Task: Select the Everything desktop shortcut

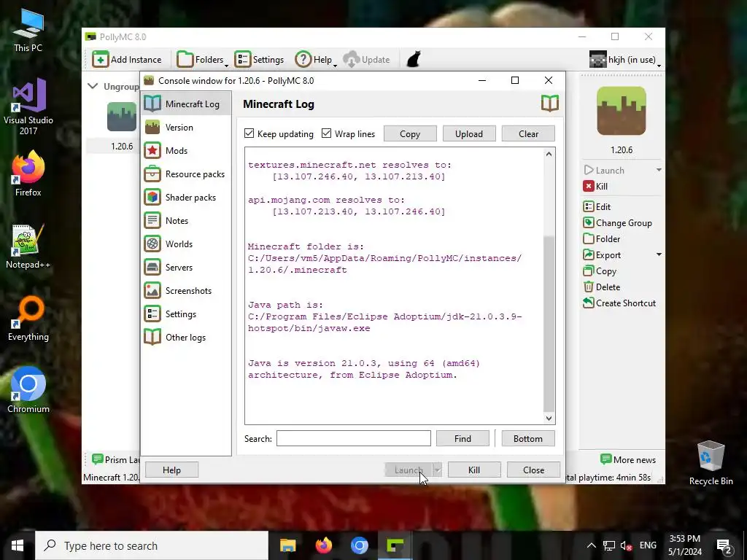Action: click(x=28, y=319)
